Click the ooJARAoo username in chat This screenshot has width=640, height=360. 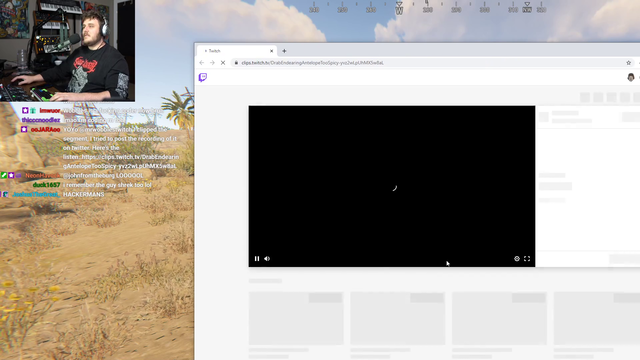46,129
